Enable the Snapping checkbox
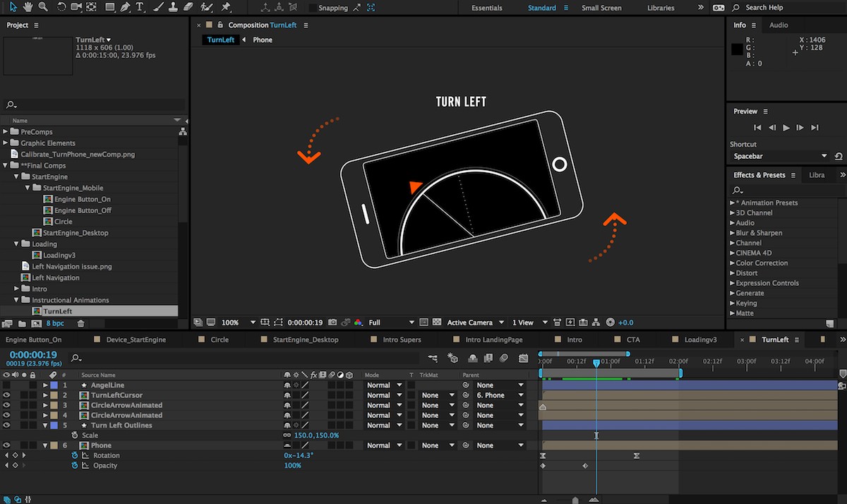 [x=313, y=8]
